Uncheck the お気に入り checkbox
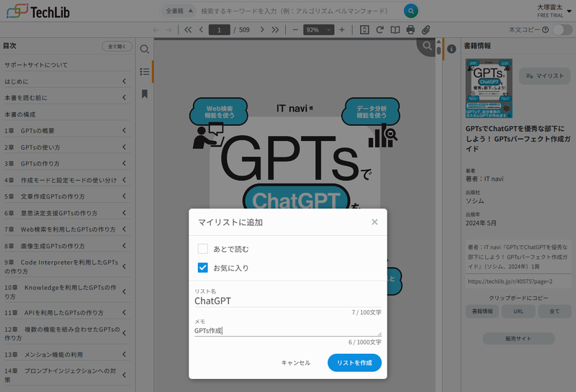This screenshot has height=392, width=576. point(203,268)
